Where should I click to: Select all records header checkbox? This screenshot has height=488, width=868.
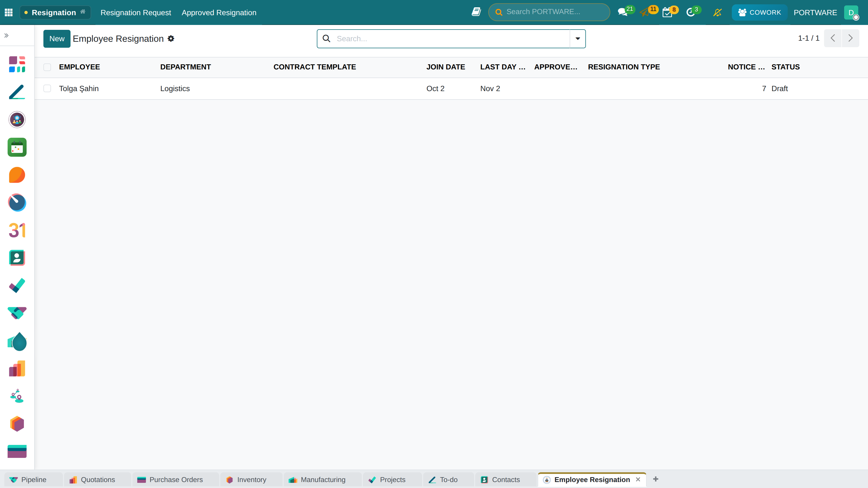[x=47, y=67]
